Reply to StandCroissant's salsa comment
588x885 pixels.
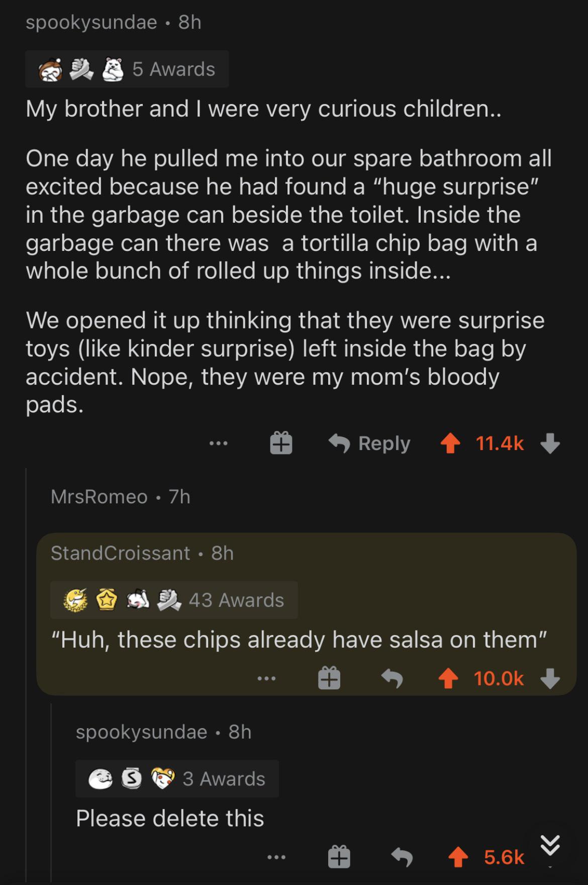pos(392,679)
